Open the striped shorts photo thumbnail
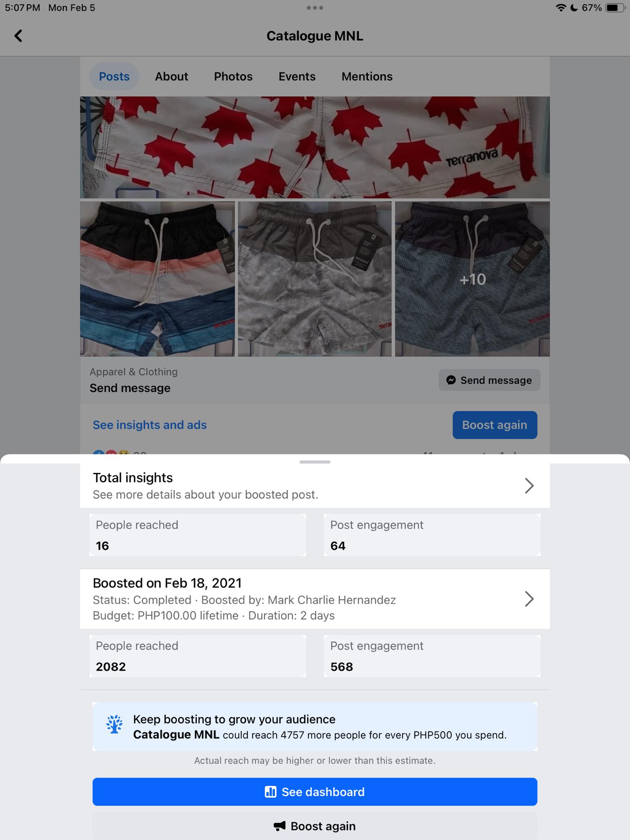Viewport: 630px width, 840px height. 157,279
